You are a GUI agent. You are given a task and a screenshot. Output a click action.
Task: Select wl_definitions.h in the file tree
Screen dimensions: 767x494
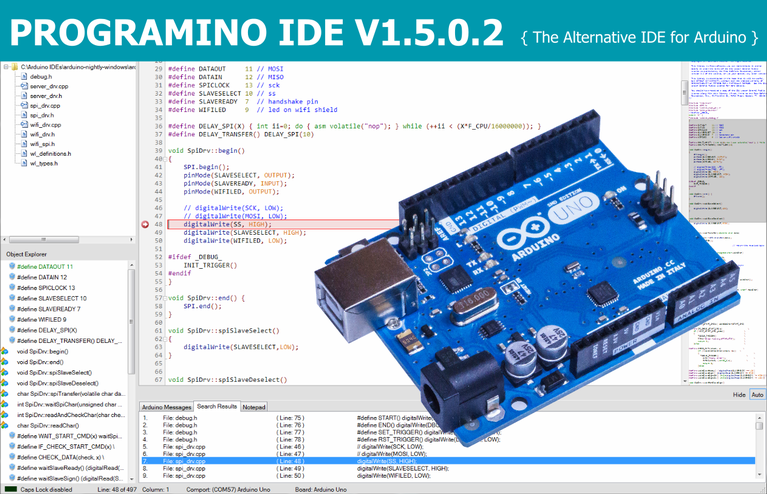coord(50,154)
